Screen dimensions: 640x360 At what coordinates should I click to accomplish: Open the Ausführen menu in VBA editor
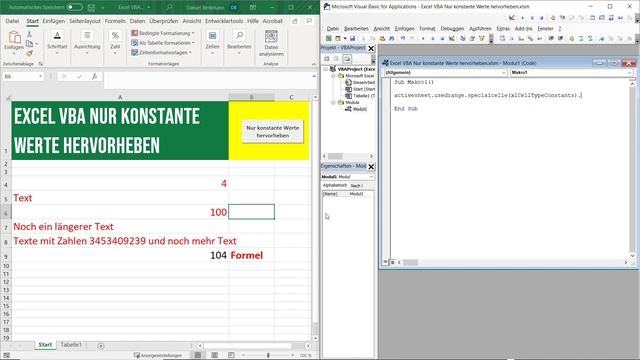coord(480,29)
